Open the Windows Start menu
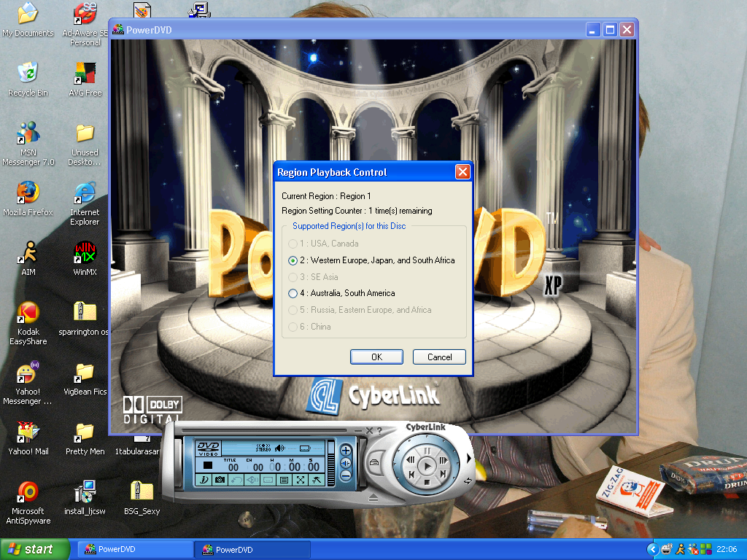The width and height of the screenshot is (747, 560). pos(35,549)
